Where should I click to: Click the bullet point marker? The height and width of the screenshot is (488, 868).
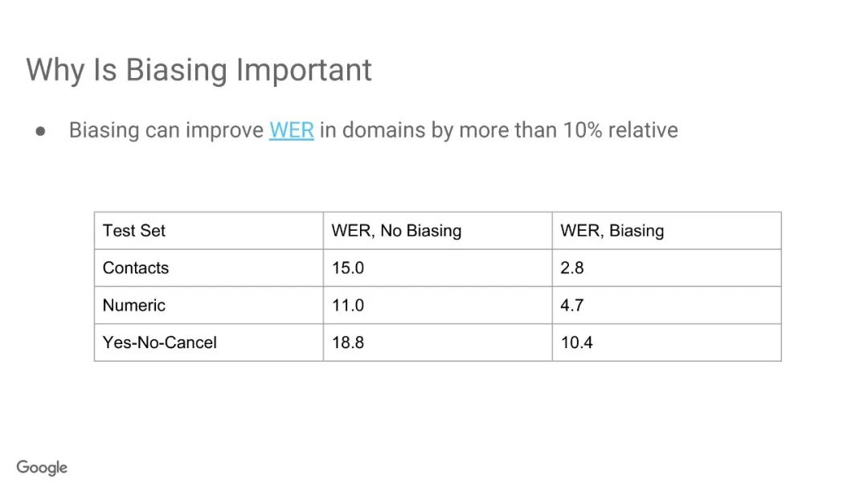point(40,131)
